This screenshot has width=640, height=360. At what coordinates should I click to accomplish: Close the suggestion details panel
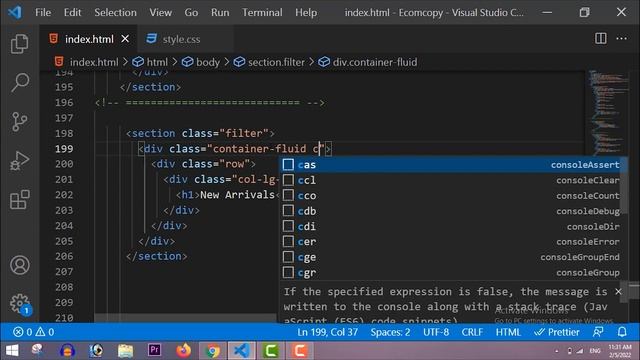coord(618,291)
